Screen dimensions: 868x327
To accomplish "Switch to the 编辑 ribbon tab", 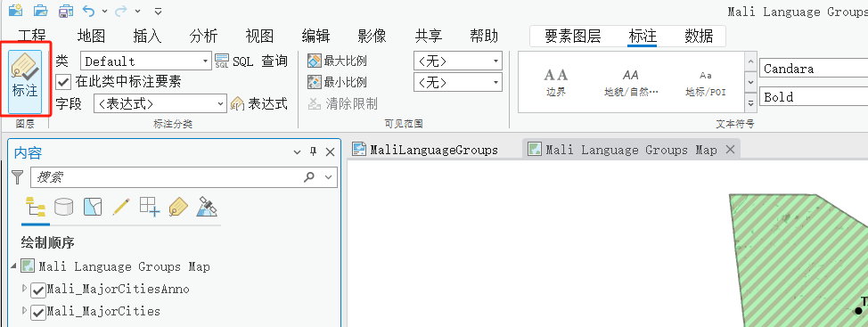I will (316, 37).
